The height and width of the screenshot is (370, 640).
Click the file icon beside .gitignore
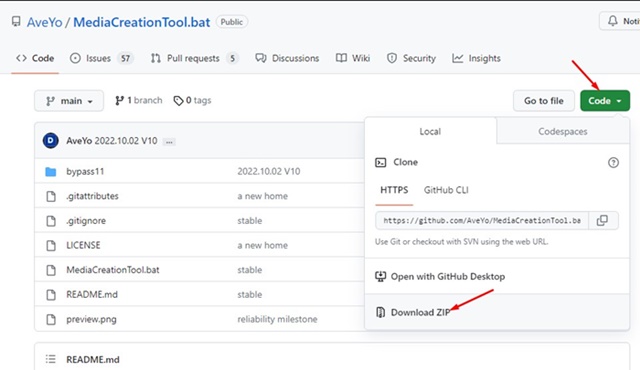coord(51,221)
